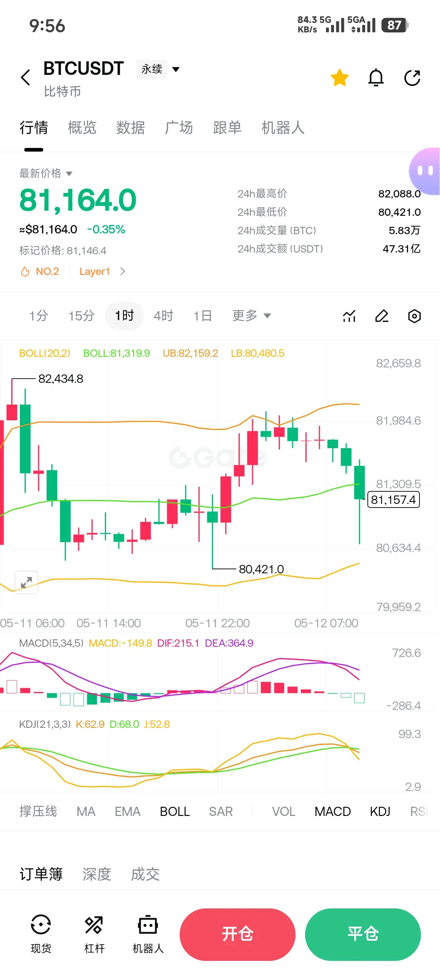Open the 深度 depth tab
This screenshot has height=980, width=440.
tap(97, 874)
